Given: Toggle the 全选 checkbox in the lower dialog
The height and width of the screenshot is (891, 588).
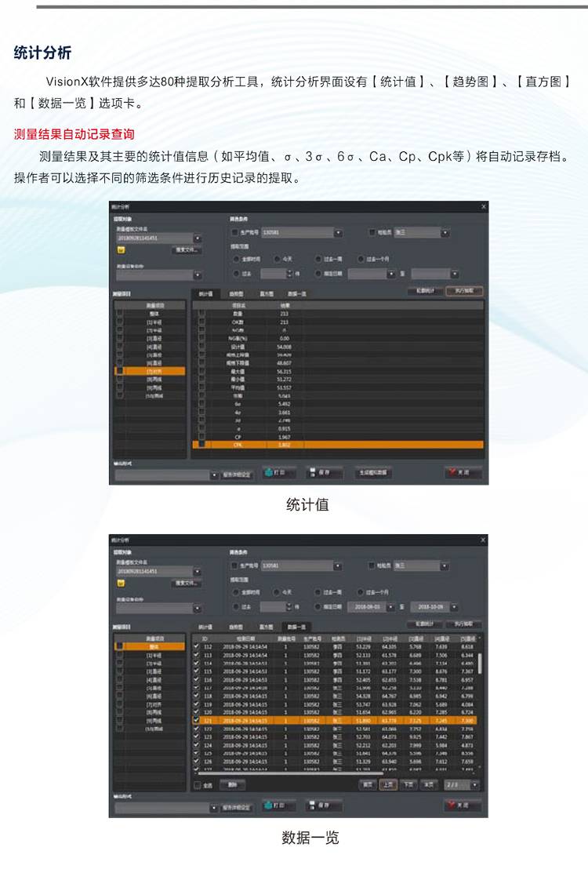Looking at the screenshot, I should [x=198, y=784].
